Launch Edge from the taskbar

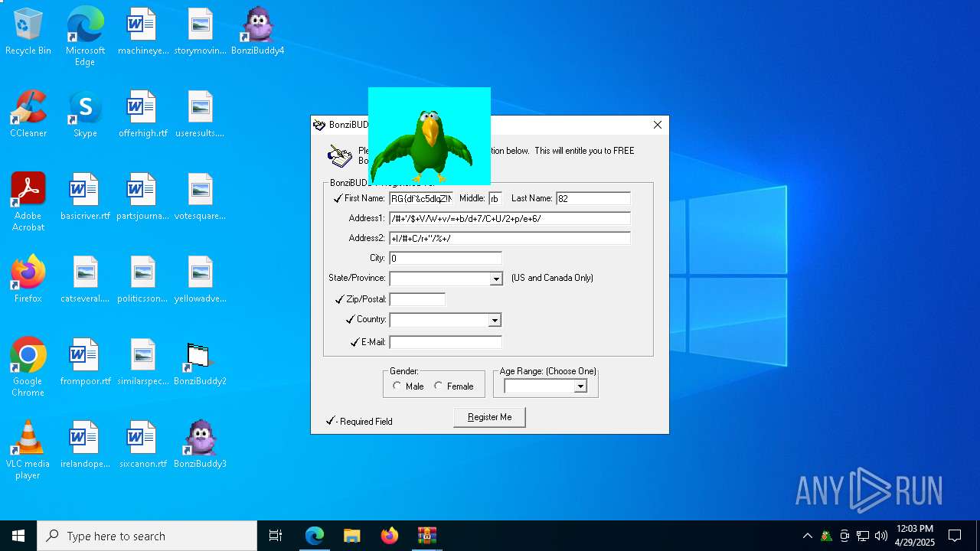[315, 536]
